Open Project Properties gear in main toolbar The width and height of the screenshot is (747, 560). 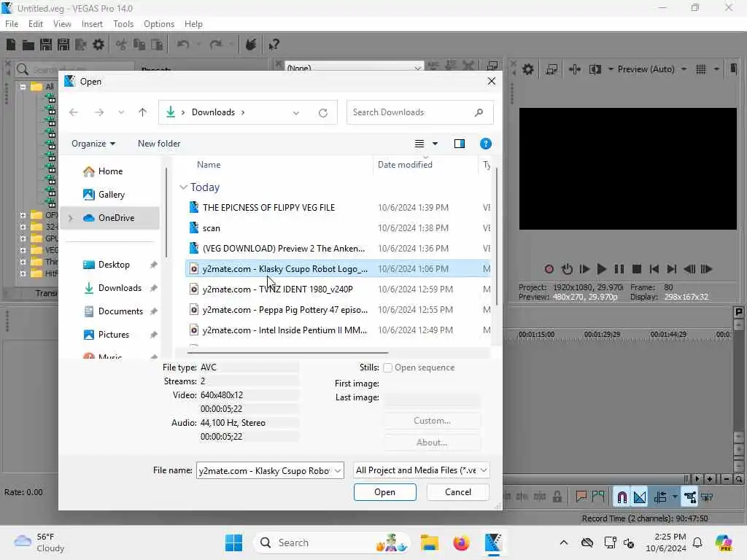tap(98, 44)
